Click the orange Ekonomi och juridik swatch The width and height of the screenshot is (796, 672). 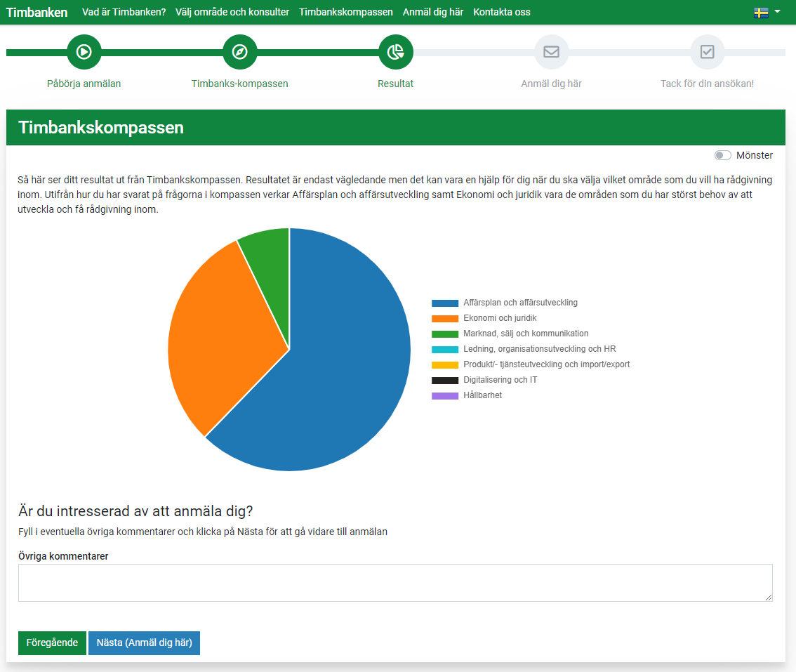point(444,319)
